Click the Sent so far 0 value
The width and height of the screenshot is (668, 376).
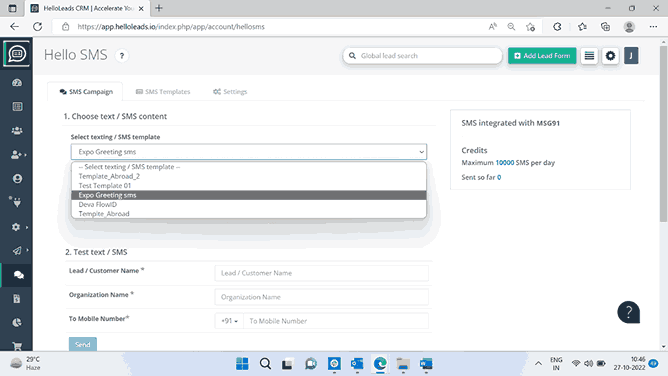pyautogui.click(x=499, y=178)
